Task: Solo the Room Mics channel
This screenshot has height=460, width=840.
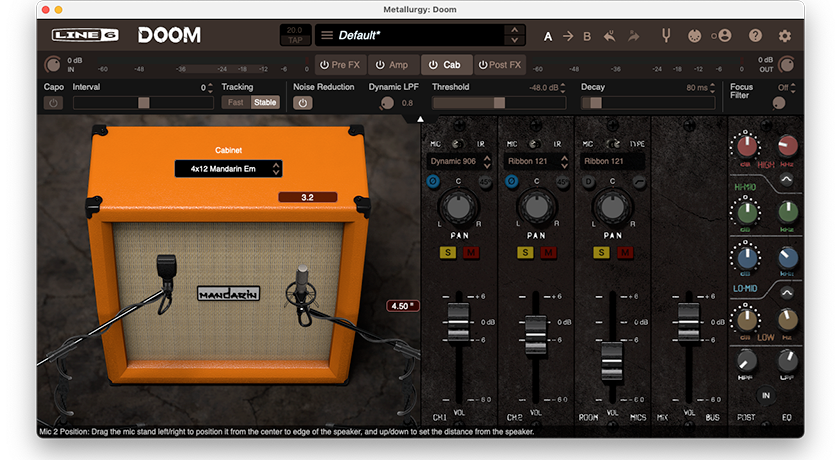Action: (x=601, y=252)
